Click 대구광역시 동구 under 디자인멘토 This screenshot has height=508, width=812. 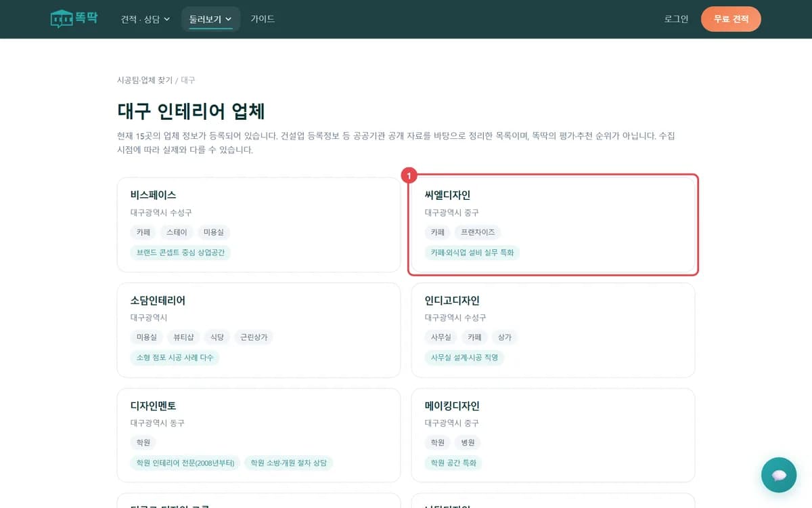(158, 423)
